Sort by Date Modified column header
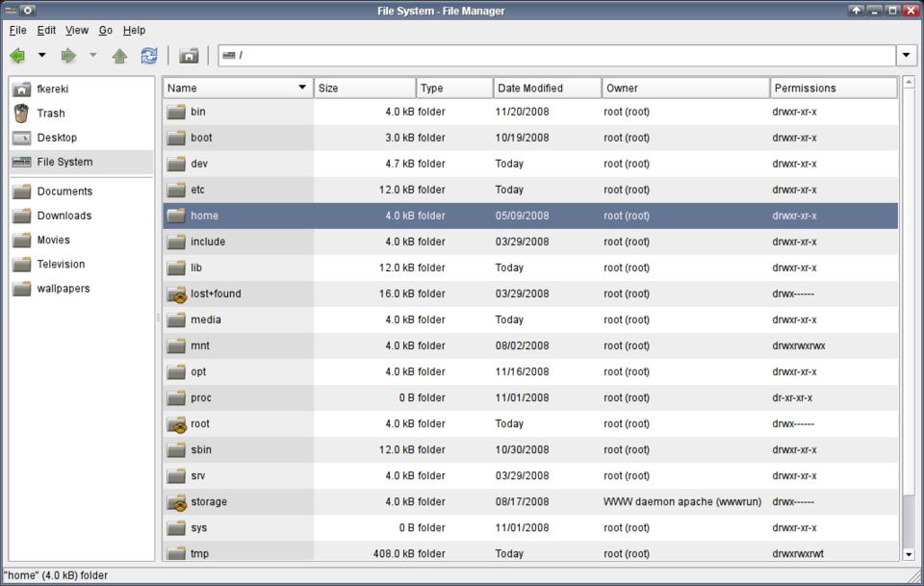The height and width of the screenshot is (586, 924). pyautogui.click(x=546, y=89)
